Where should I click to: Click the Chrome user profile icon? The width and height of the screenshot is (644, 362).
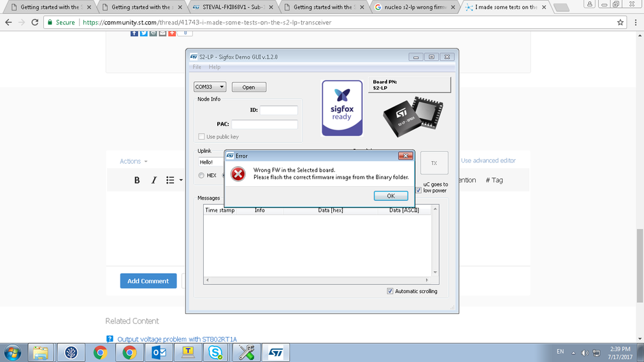pyautogui.click(x=589, y=4)
